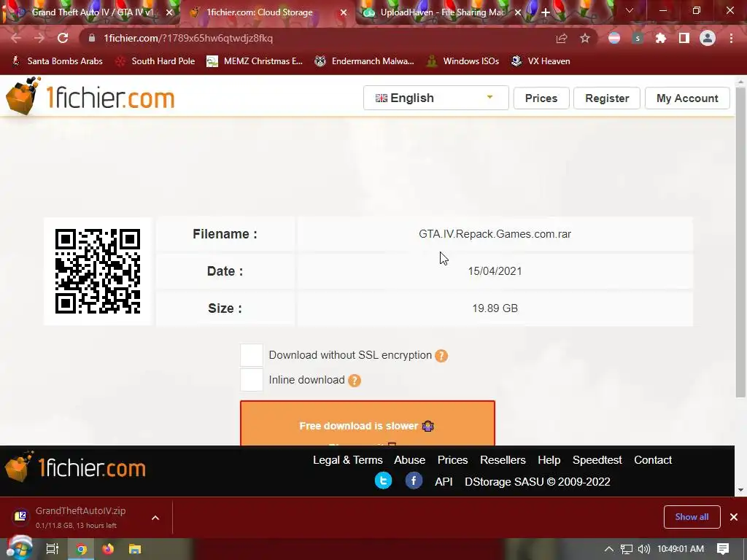Open the MEMZ Christmas bookmark
The image size is (747, 560).
point(255,61)
